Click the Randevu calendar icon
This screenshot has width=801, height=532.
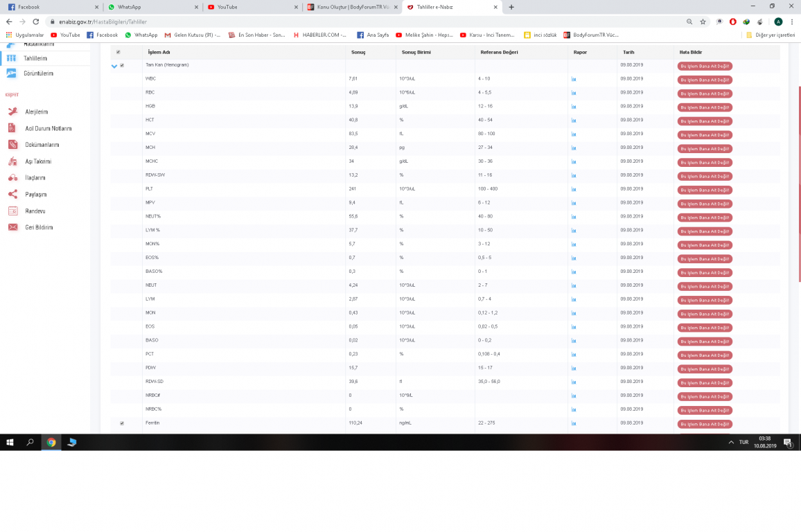(x=12, y=211)
